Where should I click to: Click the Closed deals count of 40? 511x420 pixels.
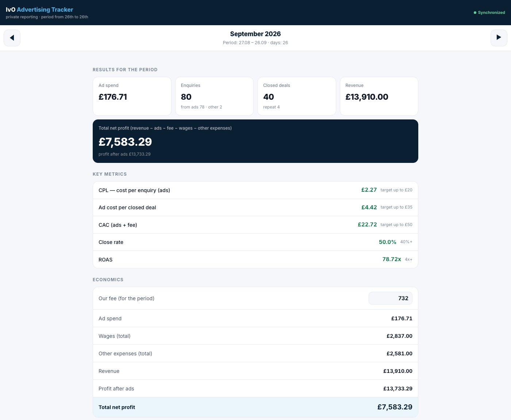(269, 97)
